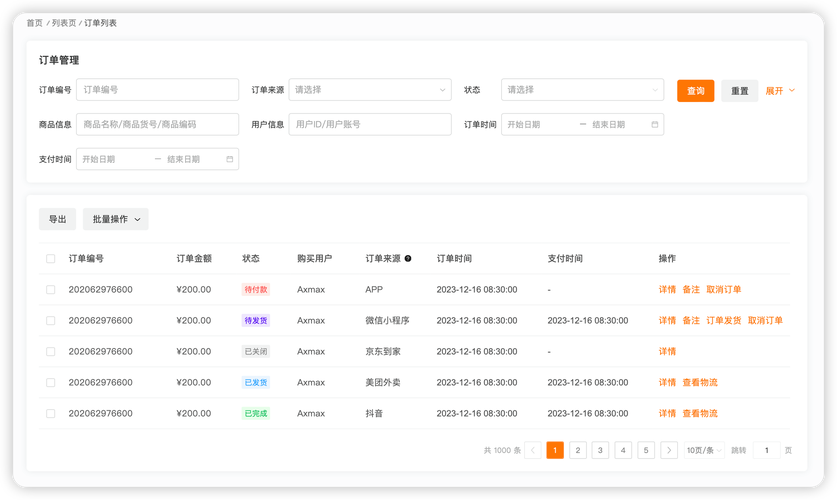Viewport: 837px width, 500px height.
Task: Click the 导出 export button
Action: click(x=57, y=219)
